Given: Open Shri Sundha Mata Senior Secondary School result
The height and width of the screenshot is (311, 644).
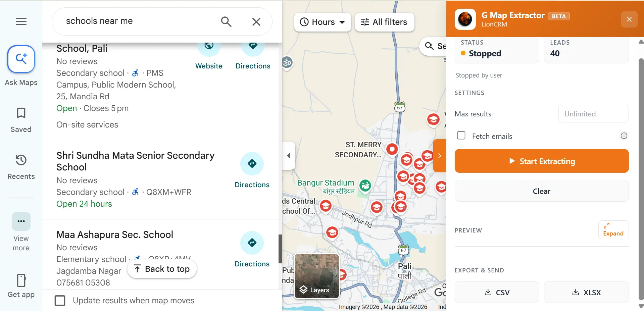Looking at the screenshot, I should pyautogui.click(x=135, y=161).
